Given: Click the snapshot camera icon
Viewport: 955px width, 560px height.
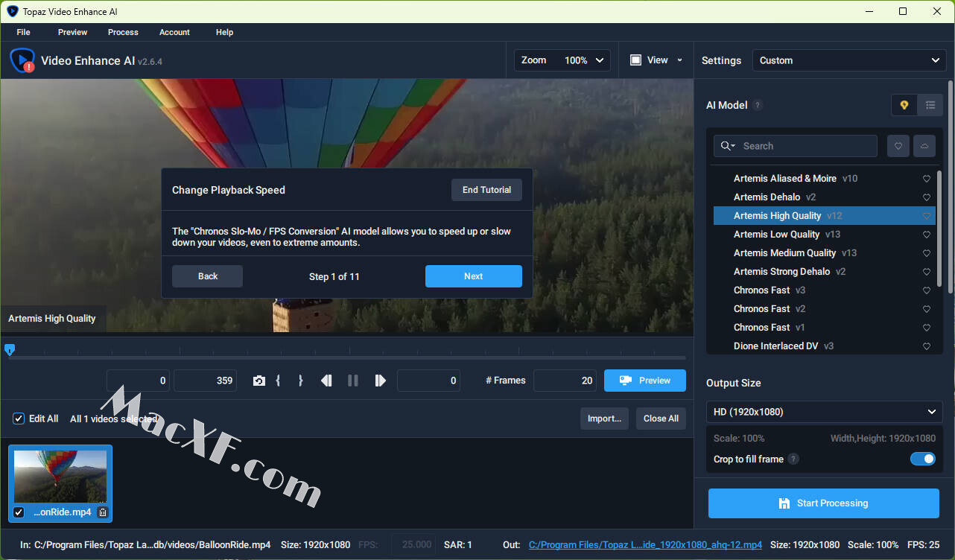Looking at the screenshot, I should (258, 381).
